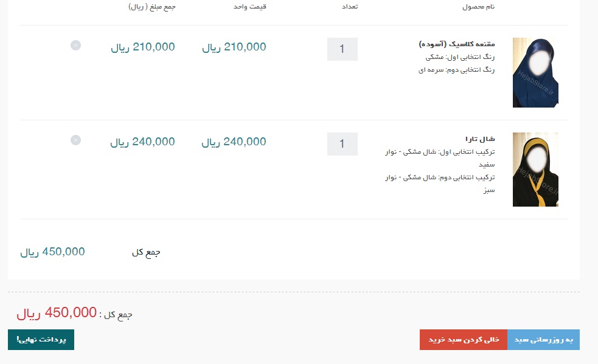Image resolution: width=598 pixels, height=364 pixels.
Task: Click خالی کردن سبد خرید button
Action: pos(464,340)
